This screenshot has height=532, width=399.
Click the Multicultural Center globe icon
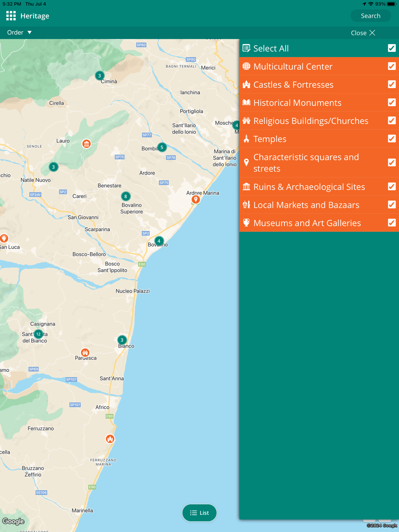(246, 66)
